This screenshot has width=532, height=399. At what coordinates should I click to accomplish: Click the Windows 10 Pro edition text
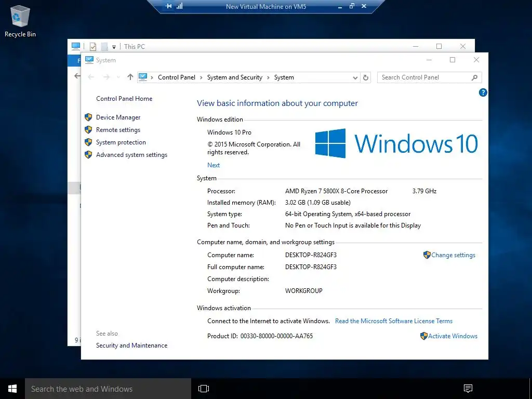coord(229,132)
